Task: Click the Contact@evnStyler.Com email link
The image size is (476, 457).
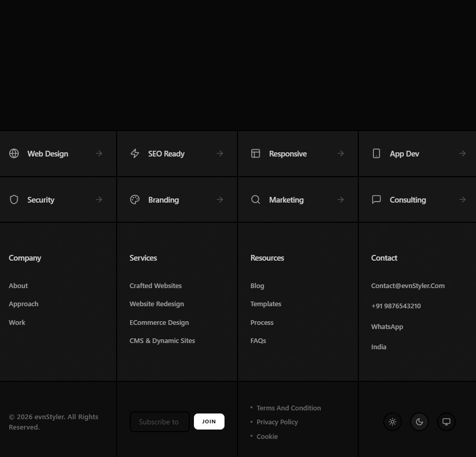Action: (x=408, y=285)
